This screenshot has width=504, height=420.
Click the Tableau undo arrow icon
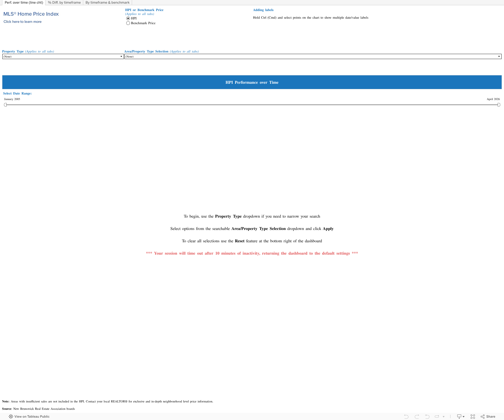pos(406,417)
